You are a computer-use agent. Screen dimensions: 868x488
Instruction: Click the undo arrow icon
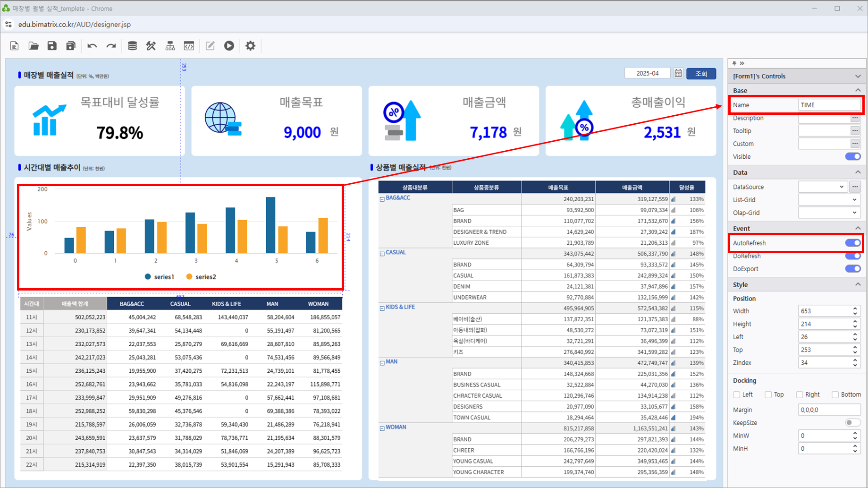[x=92, y=46]
